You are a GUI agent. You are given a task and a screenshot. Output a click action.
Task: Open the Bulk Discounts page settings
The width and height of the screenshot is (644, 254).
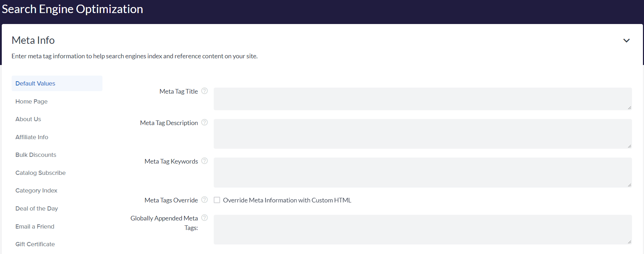[36, 155]
